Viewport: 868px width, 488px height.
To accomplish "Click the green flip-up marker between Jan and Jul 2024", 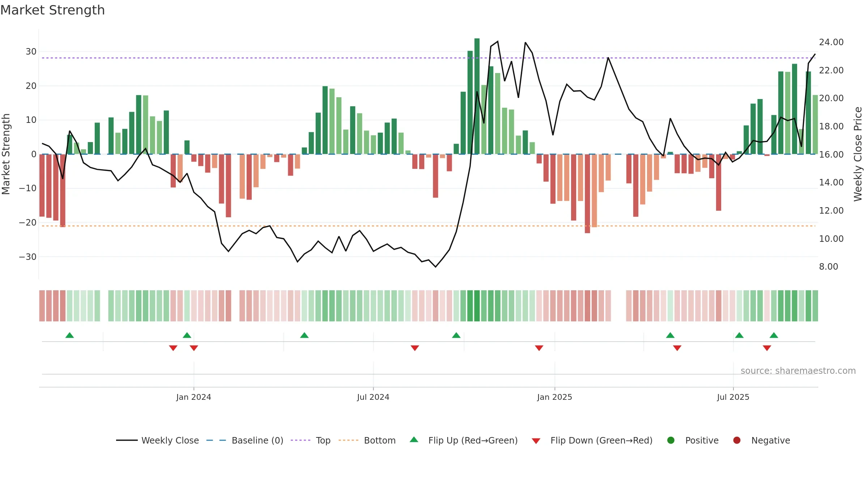I will 305,335.
